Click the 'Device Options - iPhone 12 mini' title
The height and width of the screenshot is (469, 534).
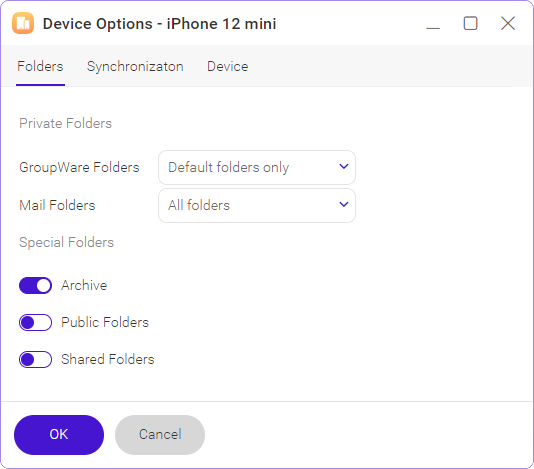pyautogui.click(x=159, y=24)
